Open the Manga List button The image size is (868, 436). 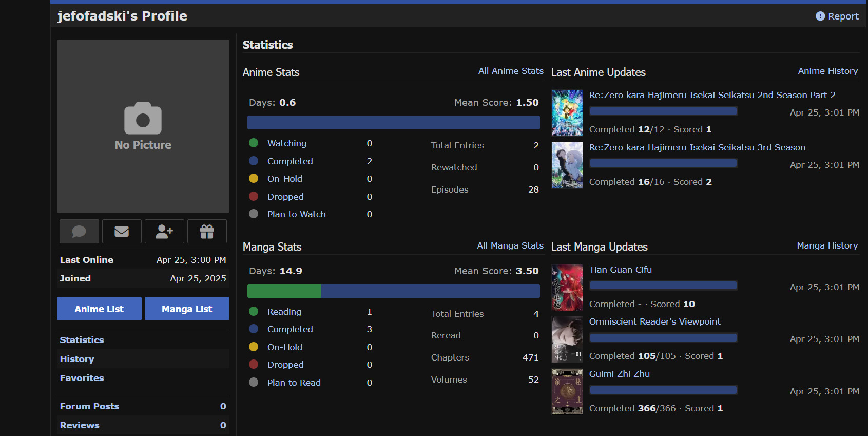pyautogui.click(x=187, y=309)
